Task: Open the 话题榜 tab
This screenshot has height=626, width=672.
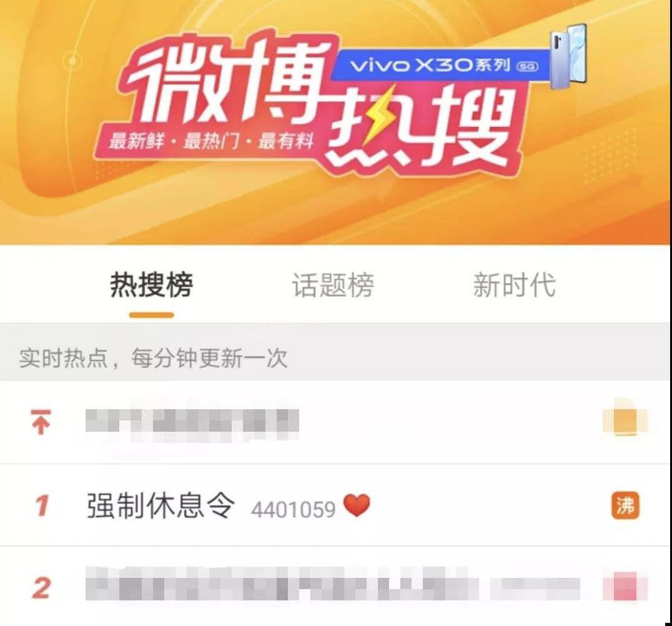Action: [x=333, y=285]
